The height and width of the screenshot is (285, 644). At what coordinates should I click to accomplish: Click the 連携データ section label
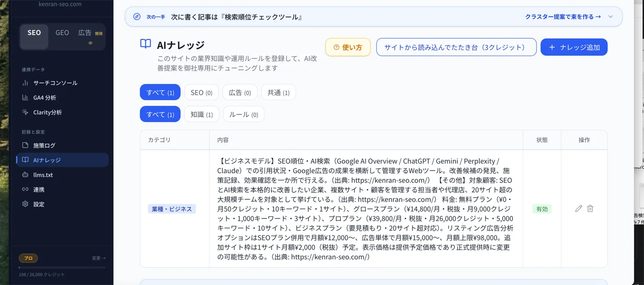(x=33, y=69)
